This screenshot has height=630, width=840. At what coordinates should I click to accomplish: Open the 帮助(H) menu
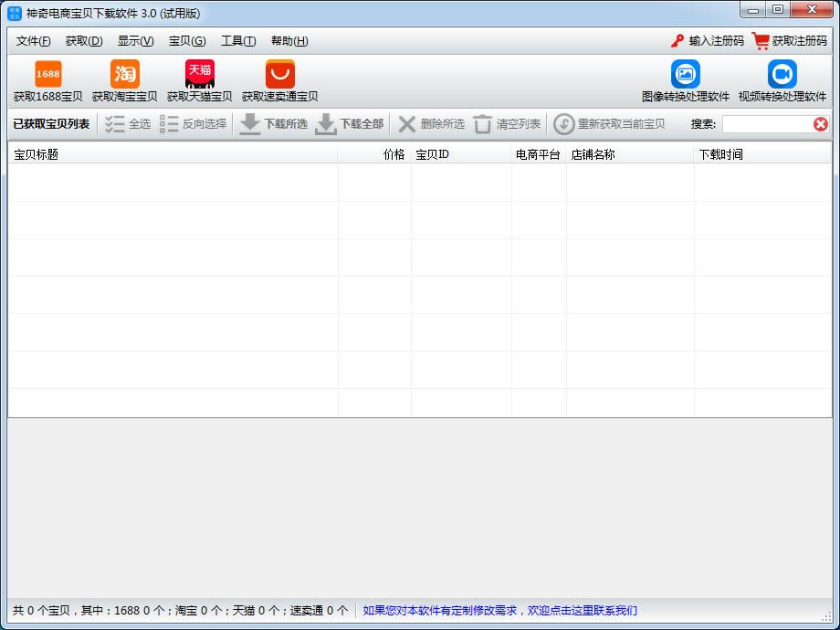click(x=289, y=41)
